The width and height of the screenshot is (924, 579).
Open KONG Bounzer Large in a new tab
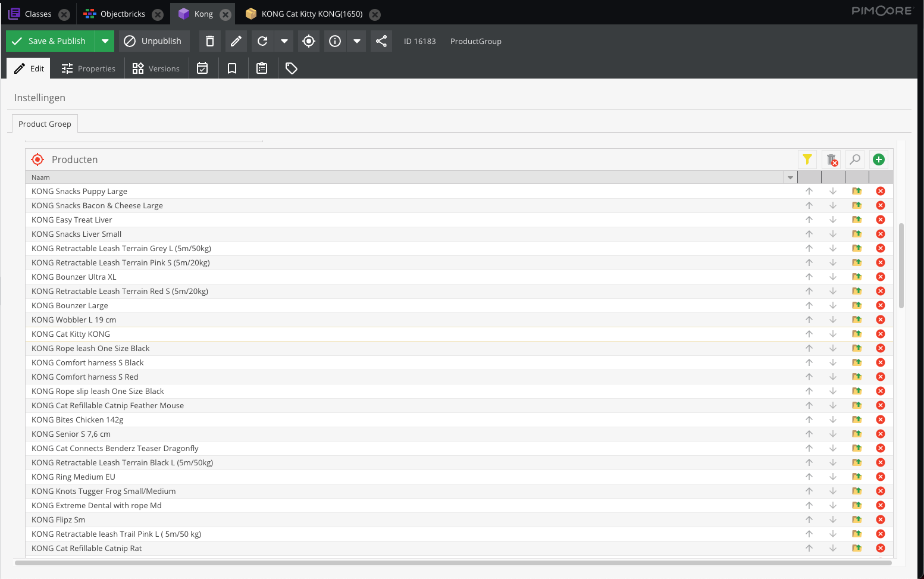coord(857,305)
